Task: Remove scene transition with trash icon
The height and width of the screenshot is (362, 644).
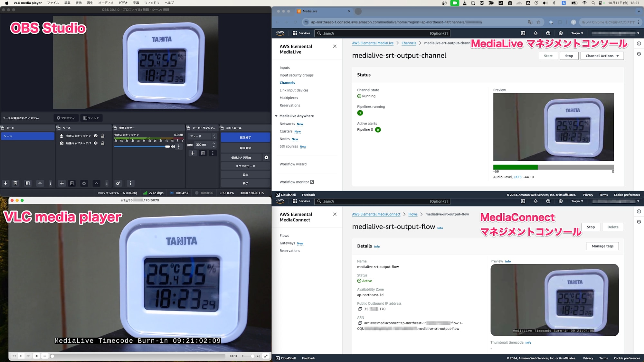Action: click(x=203, y=153)
